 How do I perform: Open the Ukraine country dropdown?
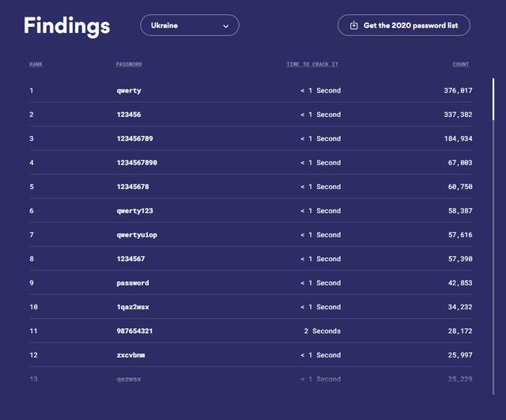click(189, 25)
